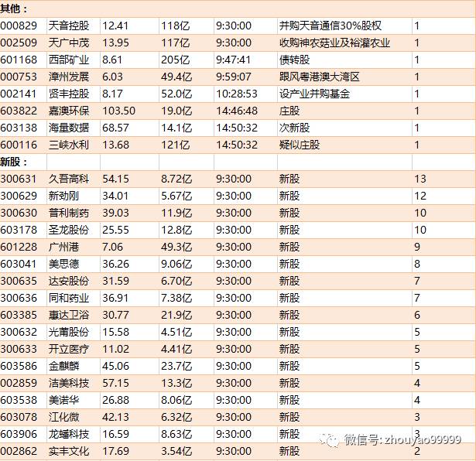
Task: Click stock code 601168
Action: 19,60
